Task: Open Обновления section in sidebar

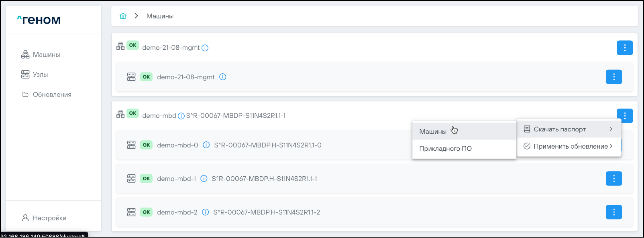Action: click(52, 95)
